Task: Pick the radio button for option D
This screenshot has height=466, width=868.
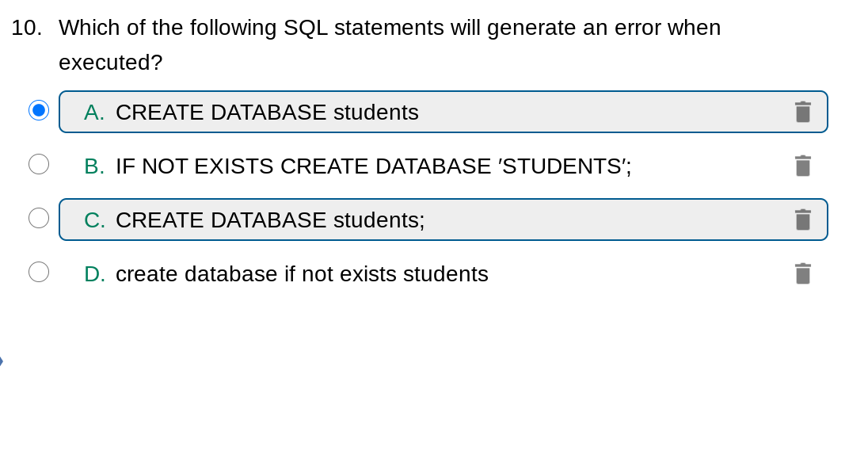Action: pyautogui.click(x=39, y=272)
